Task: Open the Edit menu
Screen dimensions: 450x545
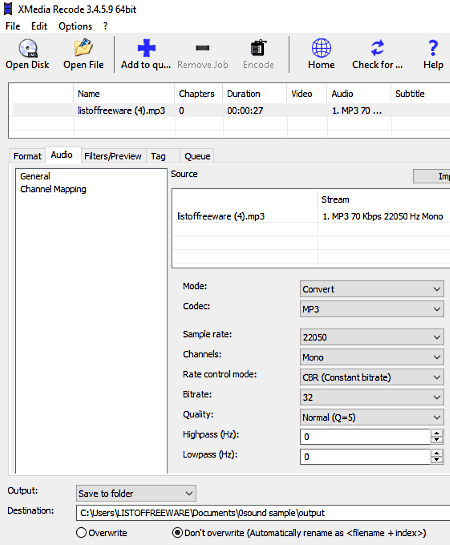Action: (39, 26)
